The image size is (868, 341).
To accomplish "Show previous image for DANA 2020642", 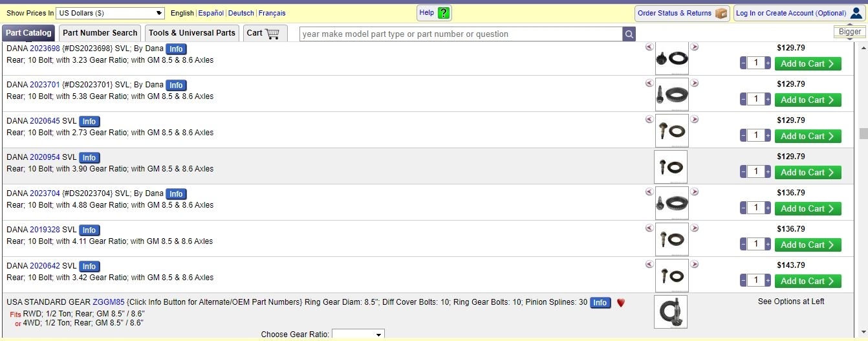I will click(x=649, y=264).
